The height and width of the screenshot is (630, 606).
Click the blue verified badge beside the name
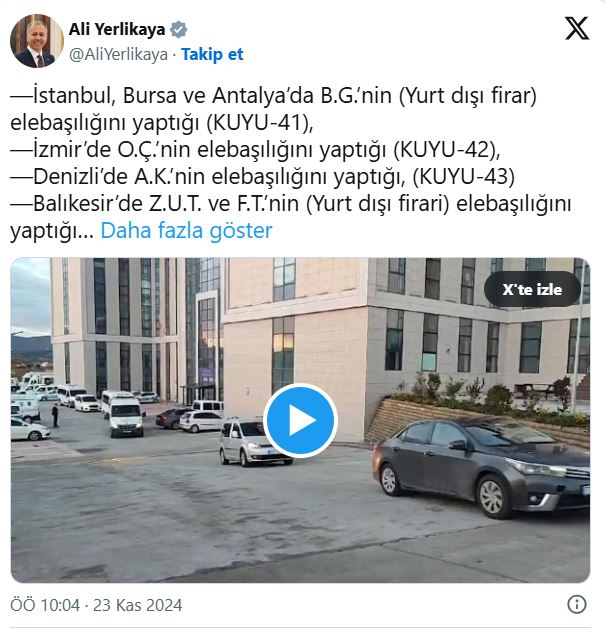coord(178,30)
